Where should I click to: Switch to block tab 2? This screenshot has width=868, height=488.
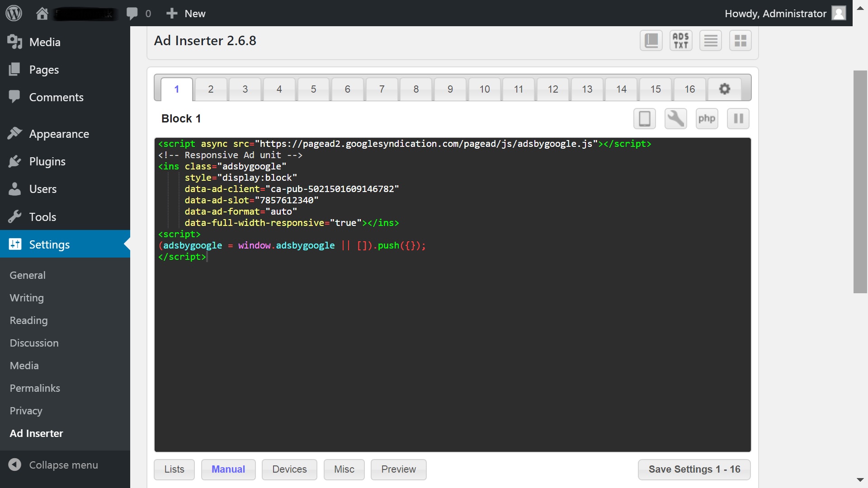point(211,89)
